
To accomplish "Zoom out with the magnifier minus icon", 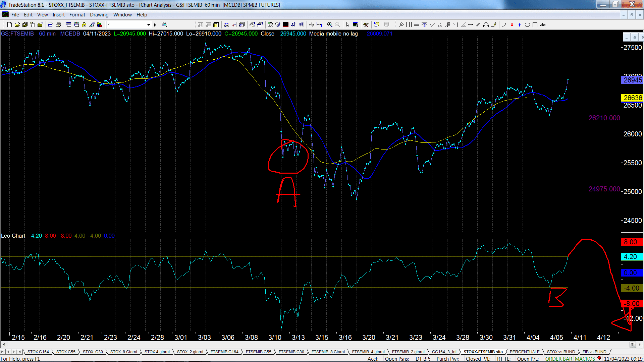I will click(337, 25).
